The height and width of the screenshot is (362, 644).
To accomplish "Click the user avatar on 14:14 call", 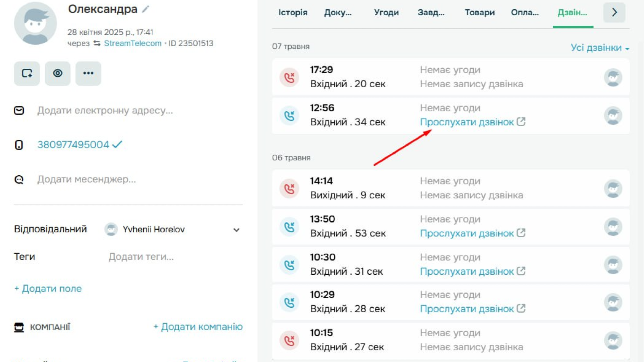I will [613, 189].
